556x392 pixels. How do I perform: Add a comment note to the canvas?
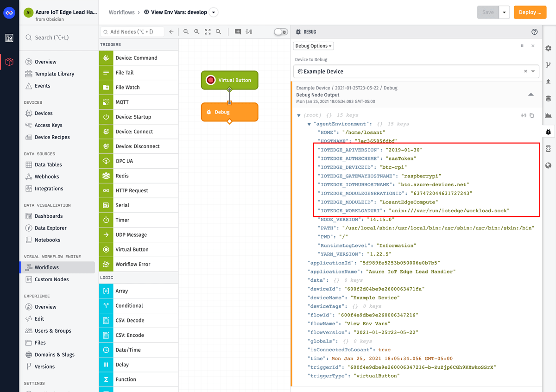point(238,32)
